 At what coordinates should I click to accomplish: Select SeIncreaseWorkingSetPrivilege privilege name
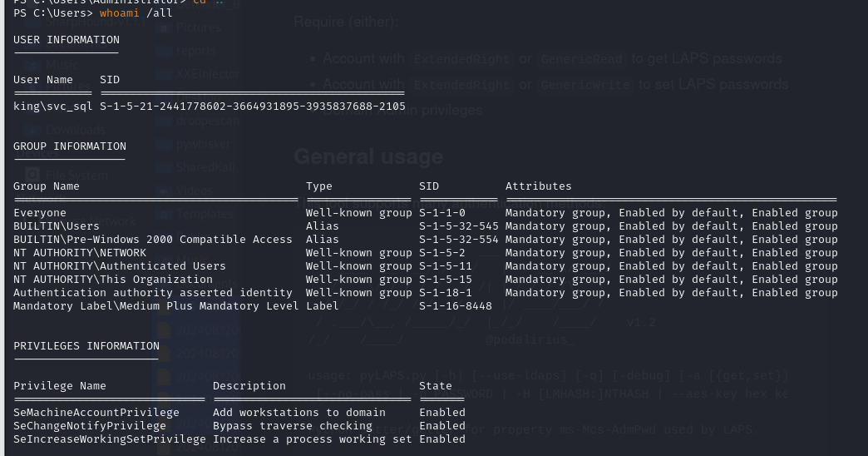(110, 439)
